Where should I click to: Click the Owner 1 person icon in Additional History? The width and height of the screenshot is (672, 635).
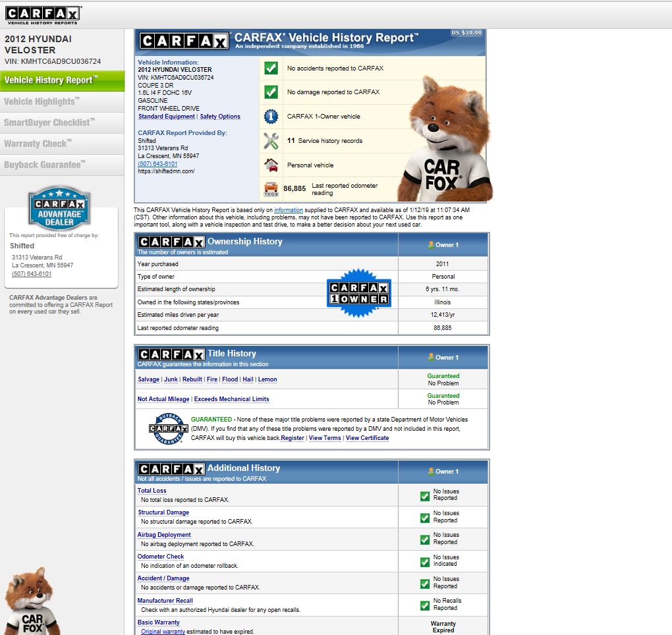click(x=431, y=471)
